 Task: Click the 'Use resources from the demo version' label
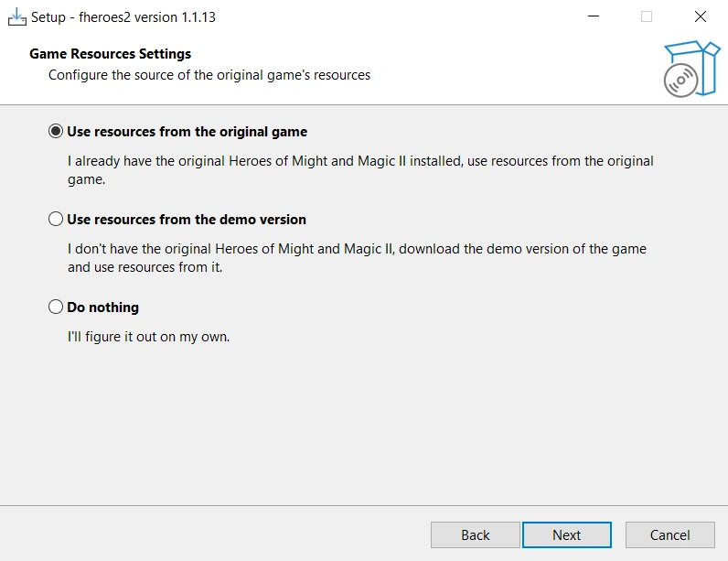pyautogui.click(x=187, y=220)
